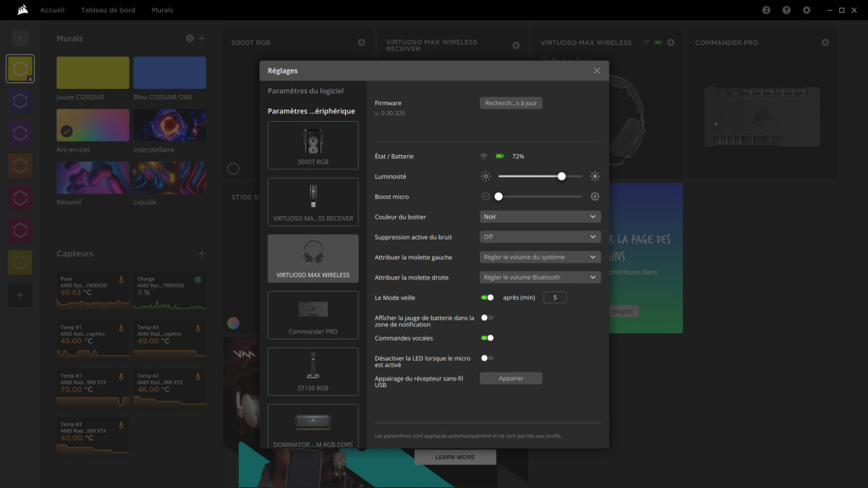Select Résumé mural thumbnail
This screenshot has width=868, height=488.
point(92,178)
